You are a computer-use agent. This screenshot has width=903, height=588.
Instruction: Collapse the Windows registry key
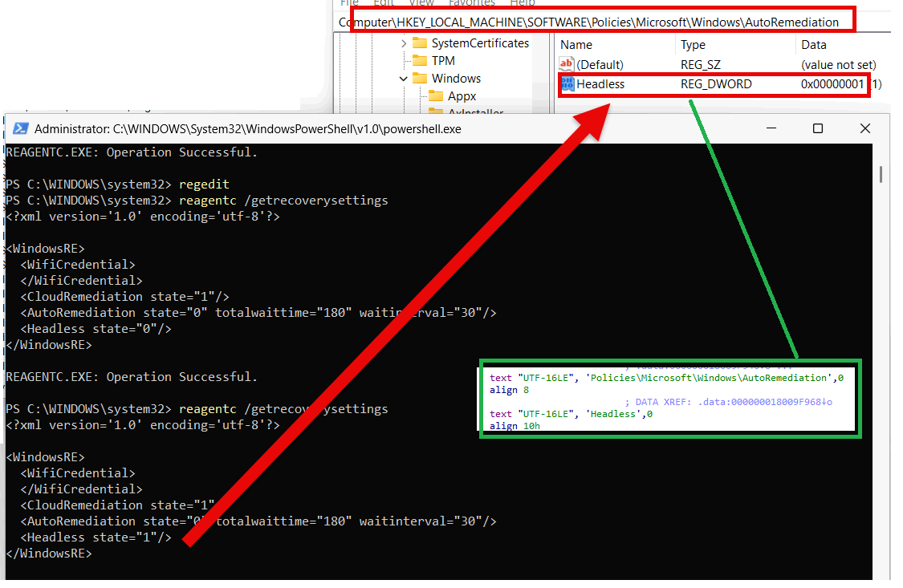pos(403,79)
